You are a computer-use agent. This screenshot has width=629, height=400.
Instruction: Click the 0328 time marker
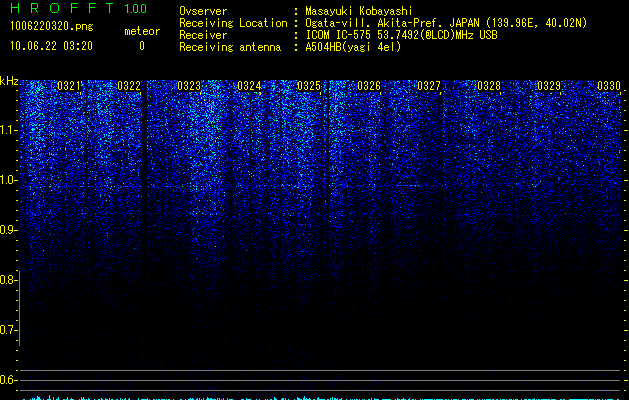[x=489, y=86]
